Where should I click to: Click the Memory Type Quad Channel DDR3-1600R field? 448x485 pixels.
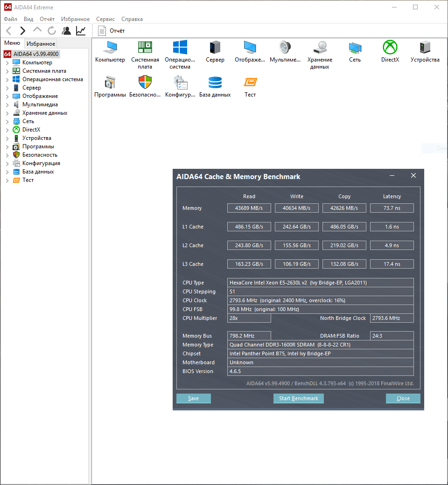click(x=321, y=345)
